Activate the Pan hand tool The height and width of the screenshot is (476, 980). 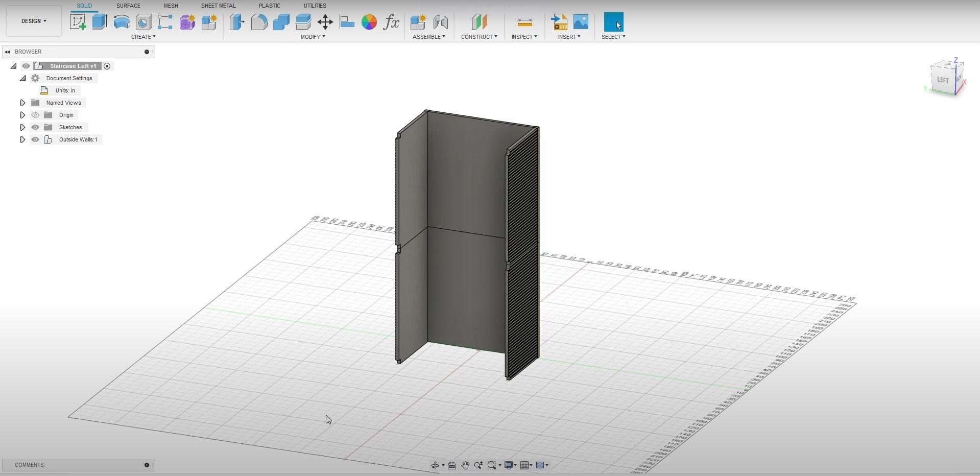click(465, 465)
